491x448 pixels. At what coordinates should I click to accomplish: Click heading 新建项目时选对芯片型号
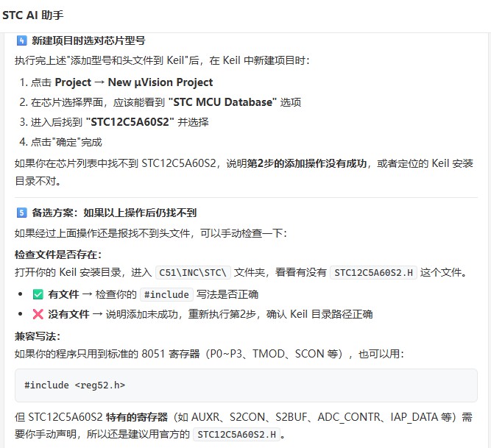(88, 40)
